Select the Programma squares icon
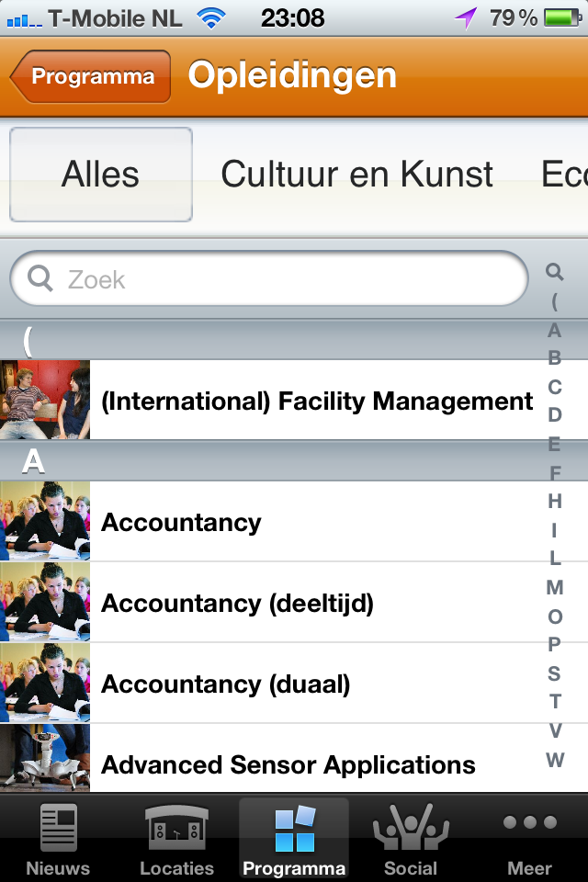Screen dimensions: 588x882 click(x=294, y=828)
